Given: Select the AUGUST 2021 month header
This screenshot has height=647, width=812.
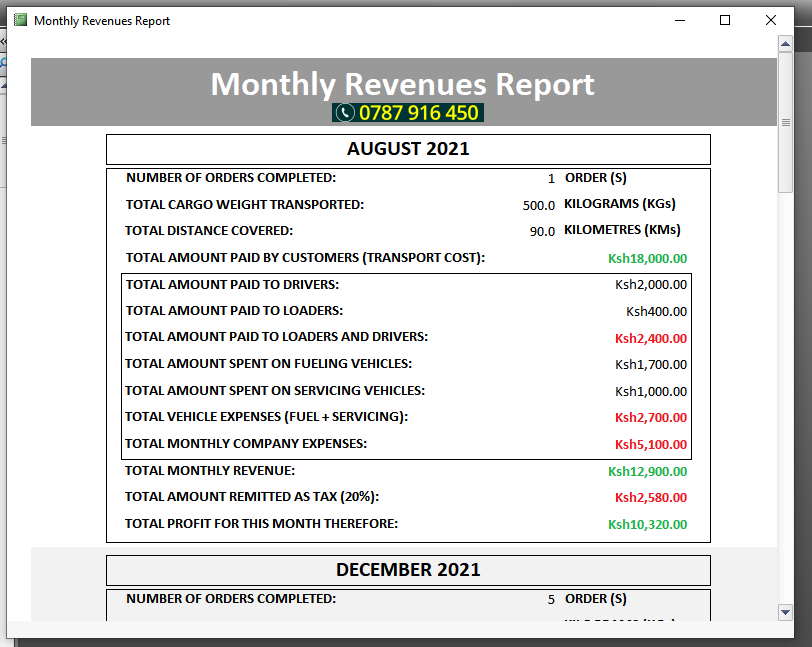Looking at the screenshot, I should (x=408, y=149).
